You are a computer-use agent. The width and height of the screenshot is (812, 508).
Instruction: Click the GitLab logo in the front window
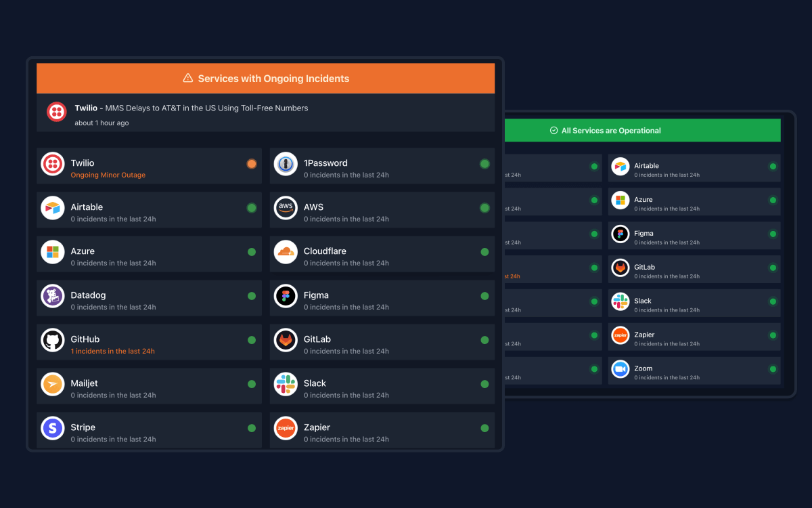point(286,340)
